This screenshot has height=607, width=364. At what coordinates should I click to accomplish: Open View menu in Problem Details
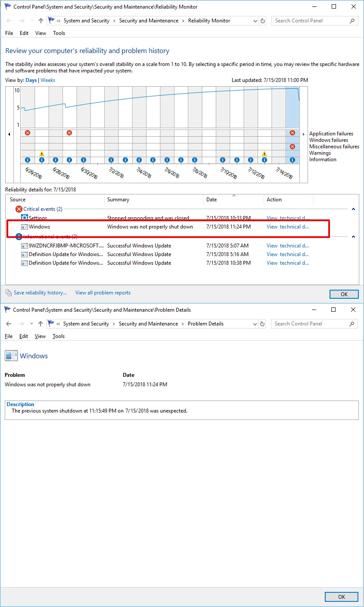coord(40,336)
